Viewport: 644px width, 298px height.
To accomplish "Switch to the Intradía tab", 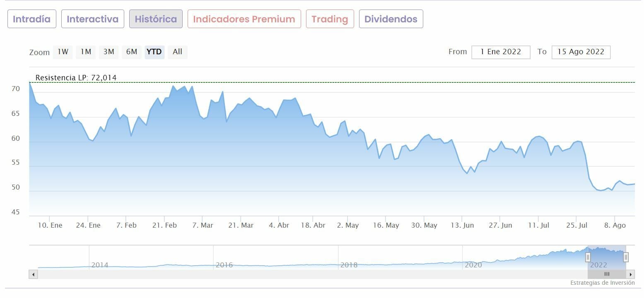I will click(32, 19).
